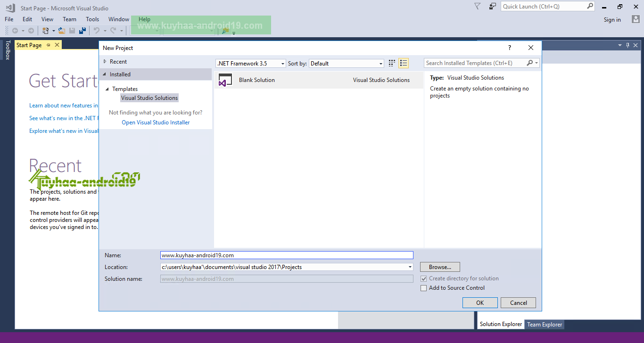644x343 pixels.
Task: Click the Find in Files toolbar icon
Action: (225, 31)
